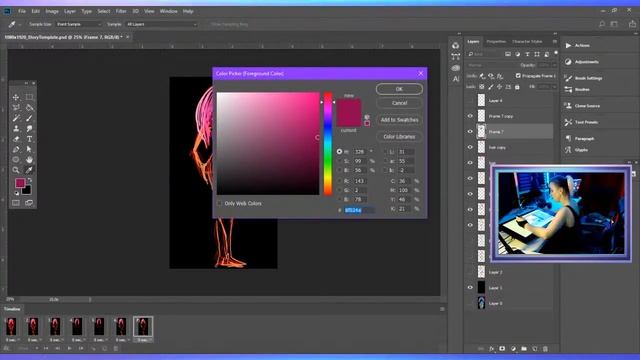The height and width of the screenshot is (360, 640).
Task: Open the Glyphs panel icon
Action: point(568,150)
